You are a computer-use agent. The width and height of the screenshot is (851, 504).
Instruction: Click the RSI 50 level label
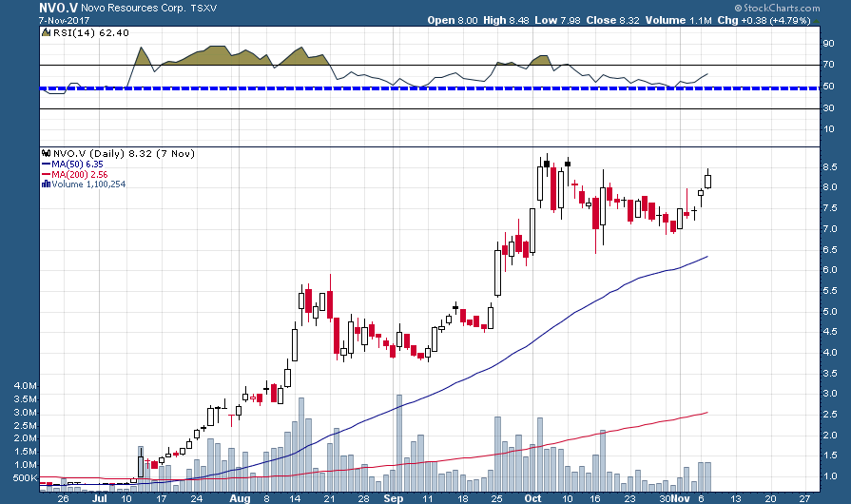(828, 87)
